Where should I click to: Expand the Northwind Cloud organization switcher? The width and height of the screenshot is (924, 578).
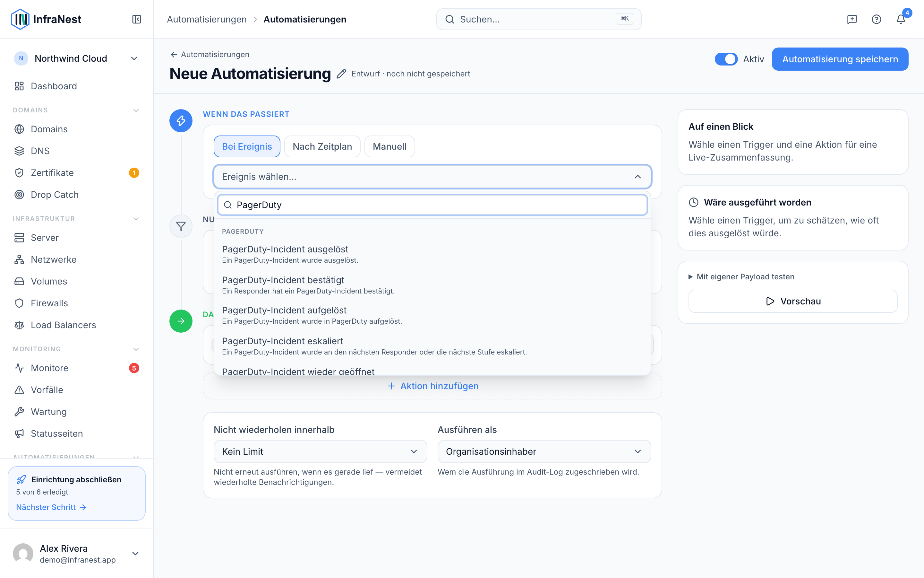(x=77, y=58)
